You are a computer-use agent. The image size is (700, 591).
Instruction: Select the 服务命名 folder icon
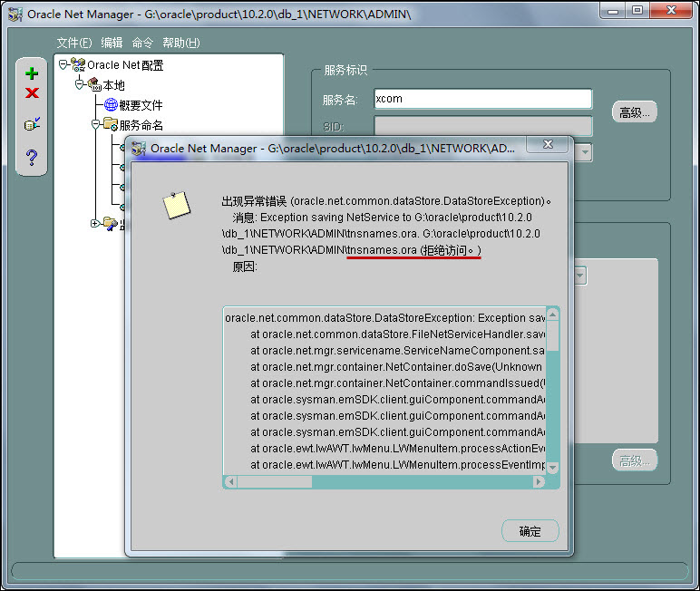coord(111,124)
